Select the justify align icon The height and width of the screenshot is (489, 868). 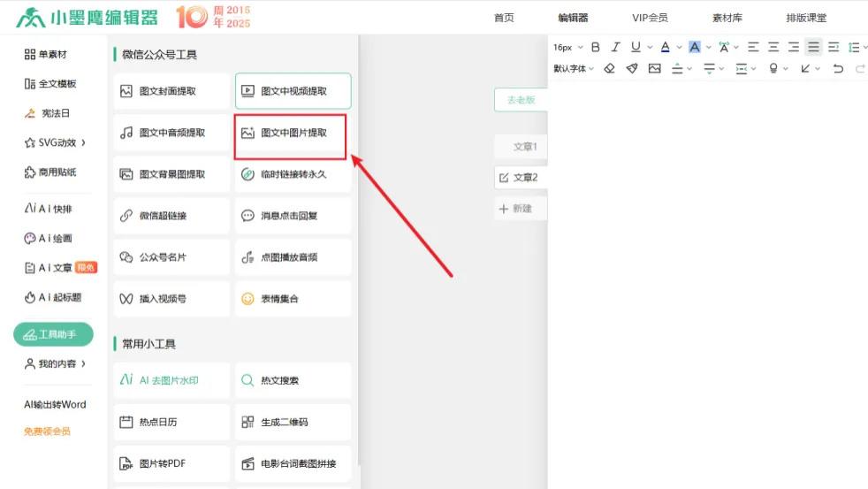tap(813, 47)
